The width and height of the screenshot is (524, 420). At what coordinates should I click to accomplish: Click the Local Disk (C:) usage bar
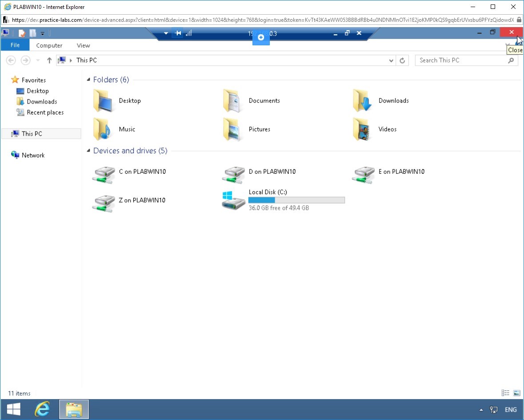pyautogui.click(x=296, y=200)
